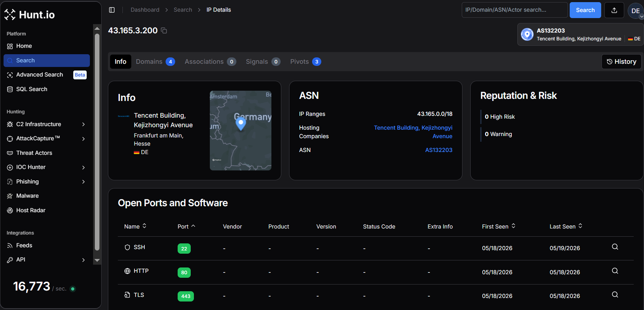Open IOC Hunter in the sidebar
Screen dimensions: 644x310
coord(47,167)
